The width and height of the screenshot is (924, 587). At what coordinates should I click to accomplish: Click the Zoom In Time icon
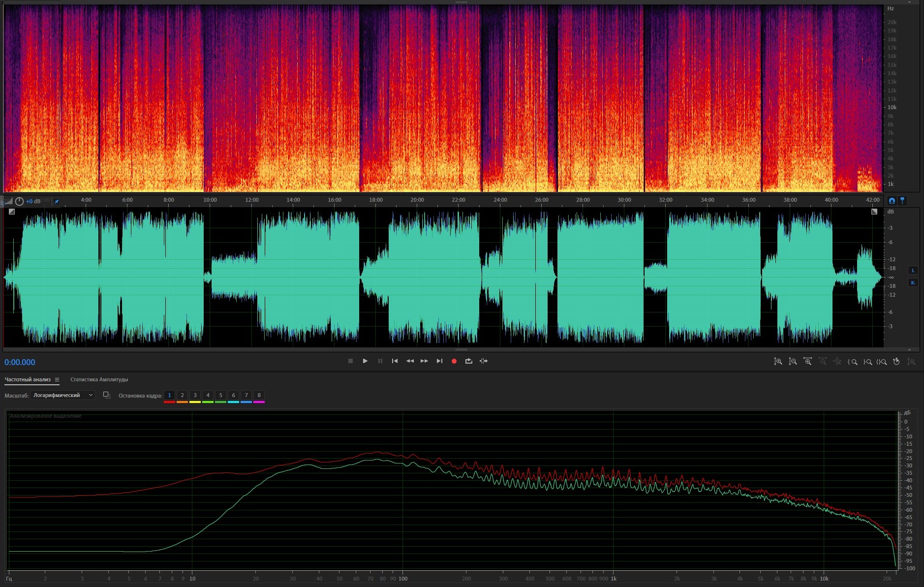(x=807, y=362)
